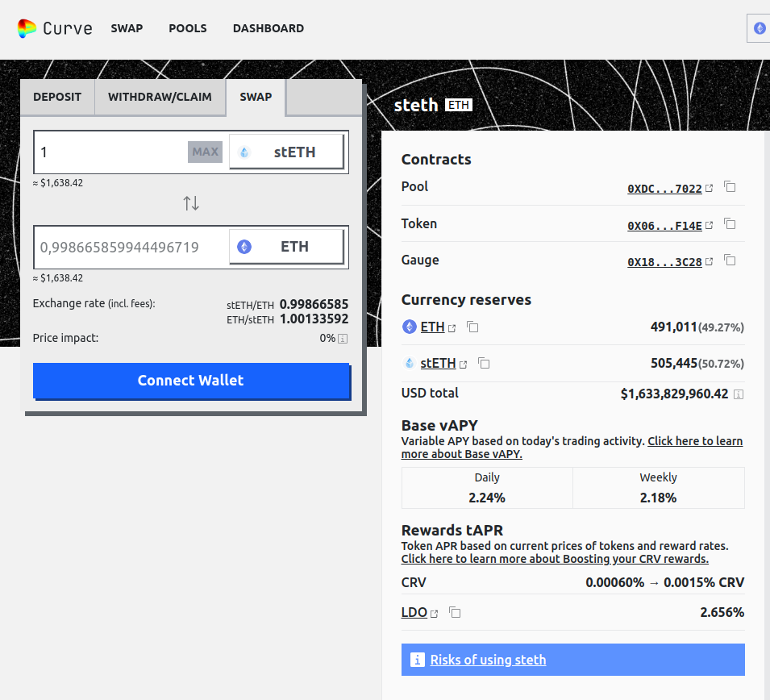
Task: Copy the stETH reserve token address
Action: [x=484, y=364]
